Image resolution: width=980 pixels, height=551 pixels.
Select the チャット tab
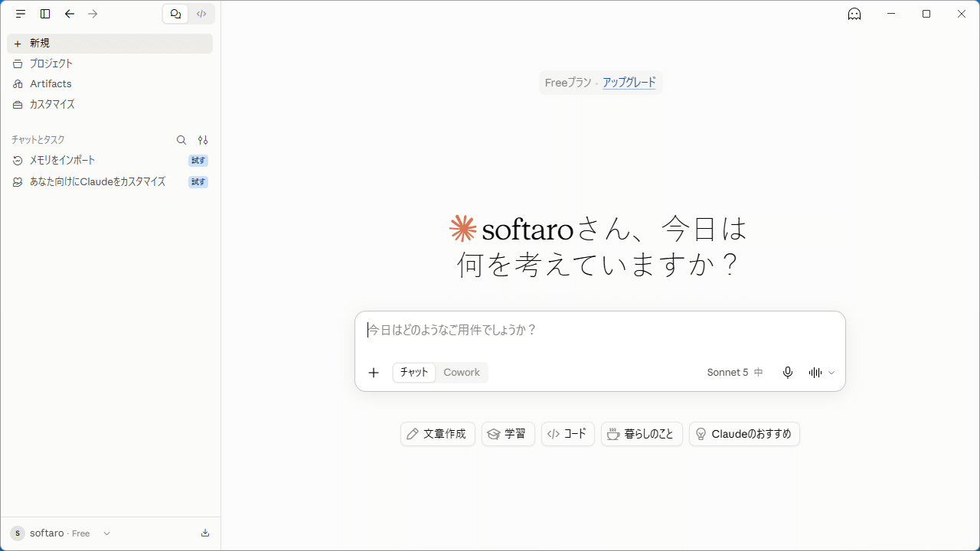tap(414, 373)
